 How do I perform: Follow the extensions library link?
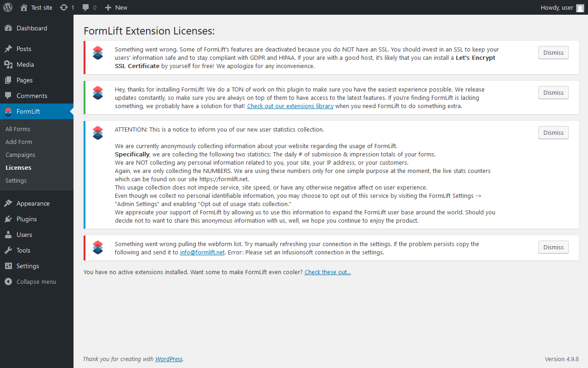[x=290, y=106]
